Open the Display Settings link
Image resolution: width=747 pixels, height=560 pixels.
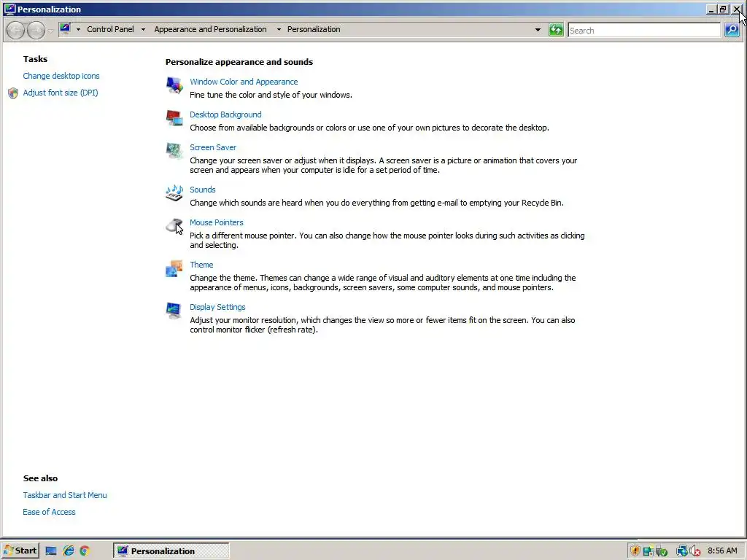pos(217,307)
